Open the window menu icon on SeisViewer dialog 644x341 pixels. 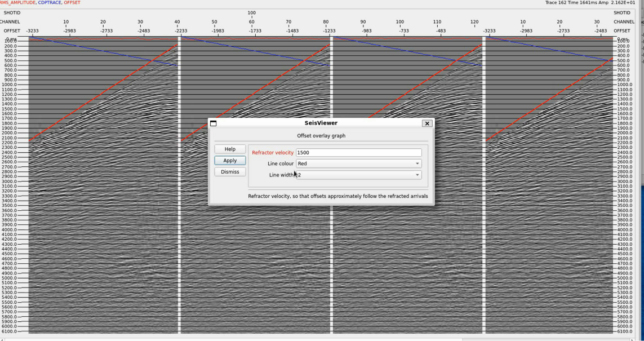[214, 123]
